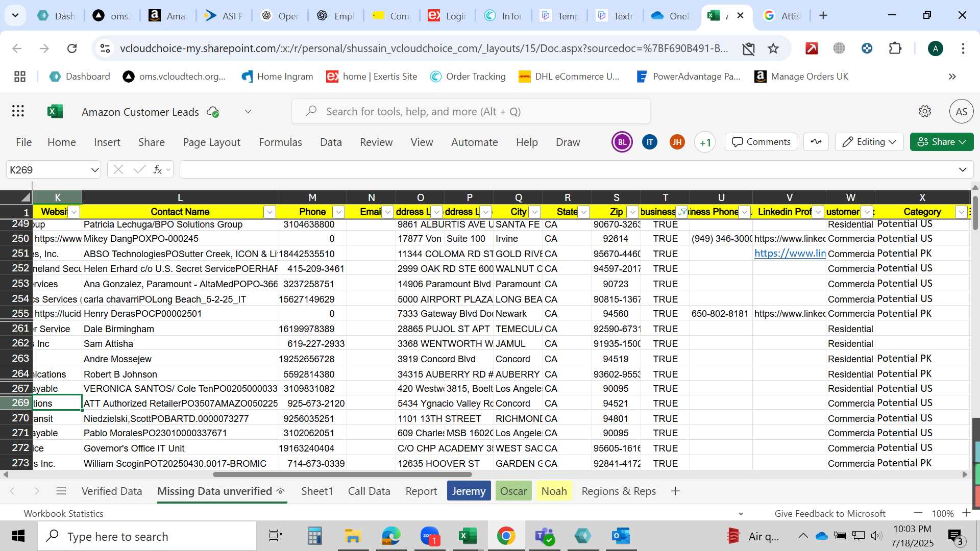The width and height of the screenshot is (980, 551).
Task: Open Workbook Statistics in status bar
Action: (64, 514)
